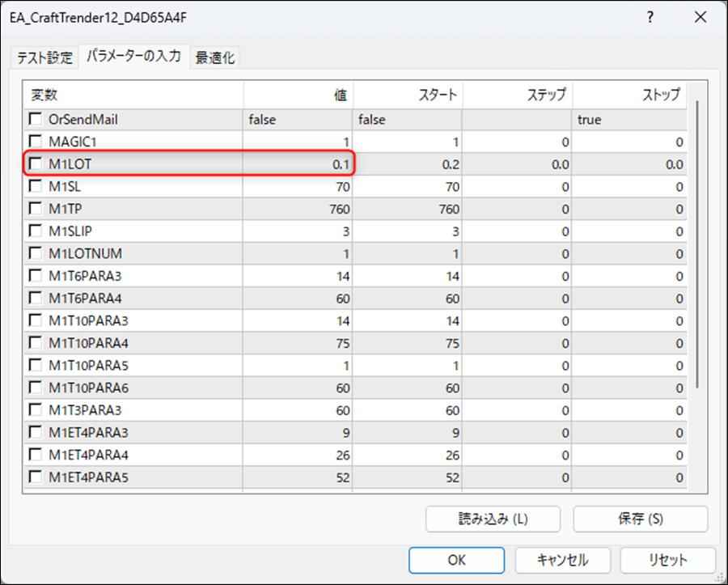
Task: Select the M1LOT start cell showing 0.2
Action: pos(407,164)
